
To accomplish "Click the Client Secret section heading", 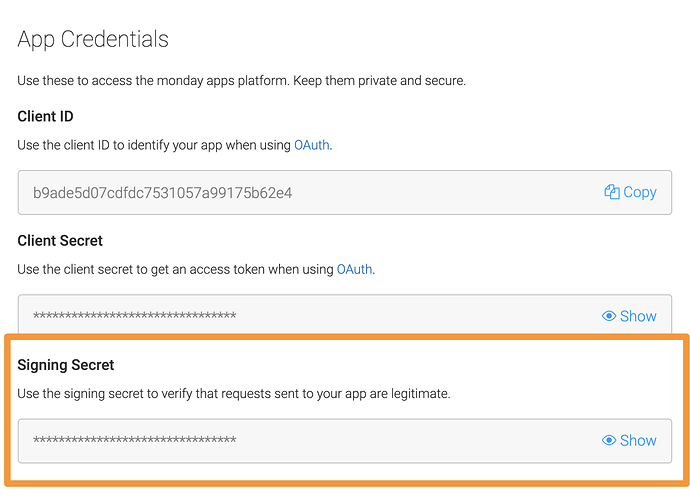I will click(60, 241).
